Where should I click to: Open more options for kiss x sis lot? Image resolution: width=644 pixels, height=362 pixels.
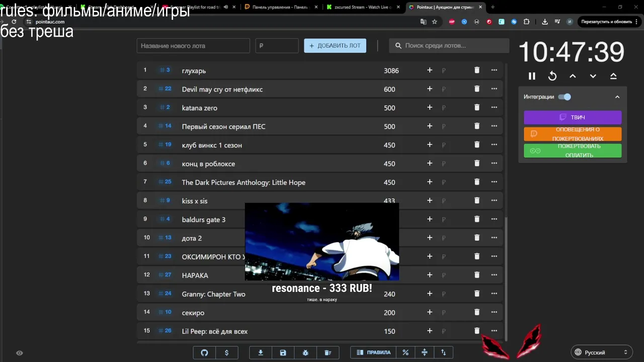point(494,201)
